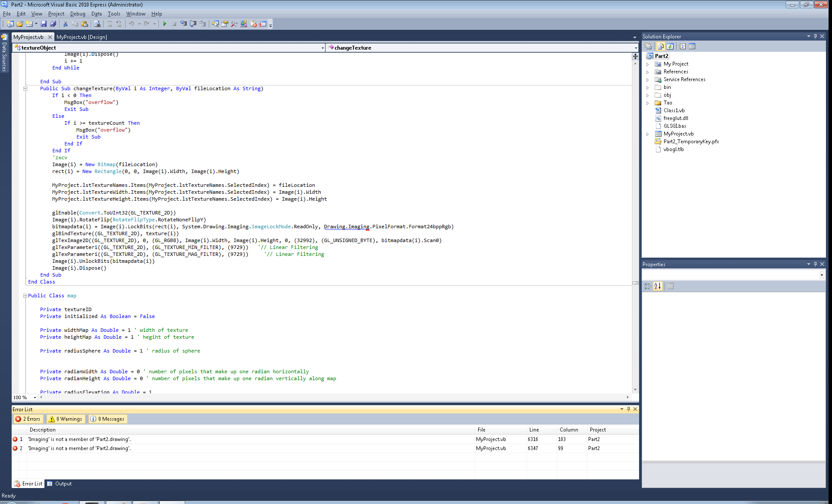Expand the Tao folder node
Screen dimensions: 832x504
pyautogui.click(x=647, y=103)
